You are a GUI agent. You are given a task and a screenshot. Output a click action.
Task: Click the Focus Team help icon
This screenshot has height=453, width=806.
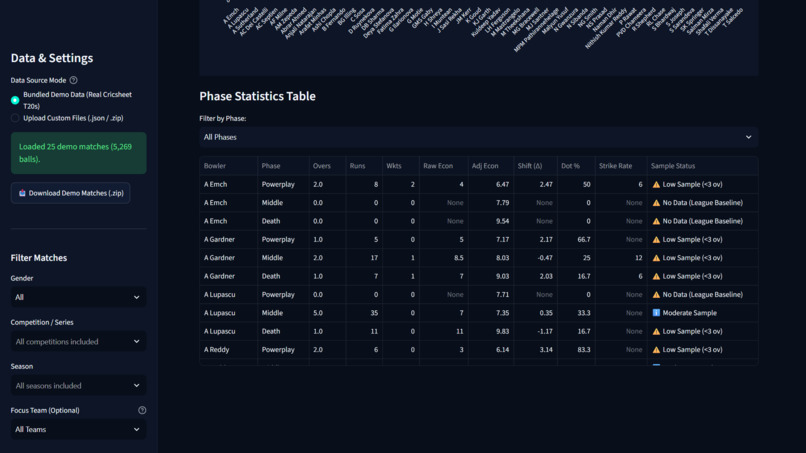tap(142, 410)
